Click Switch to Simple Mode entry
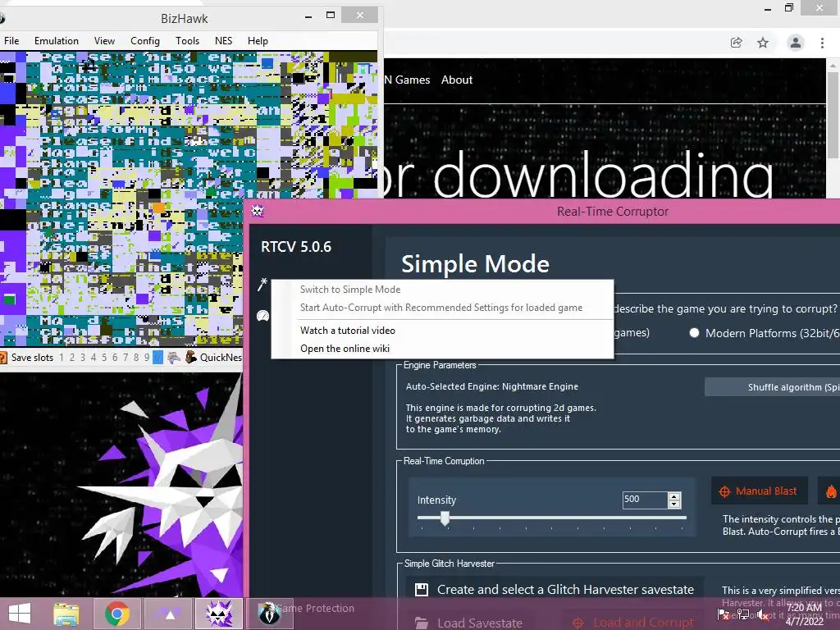 pos(442,290)
